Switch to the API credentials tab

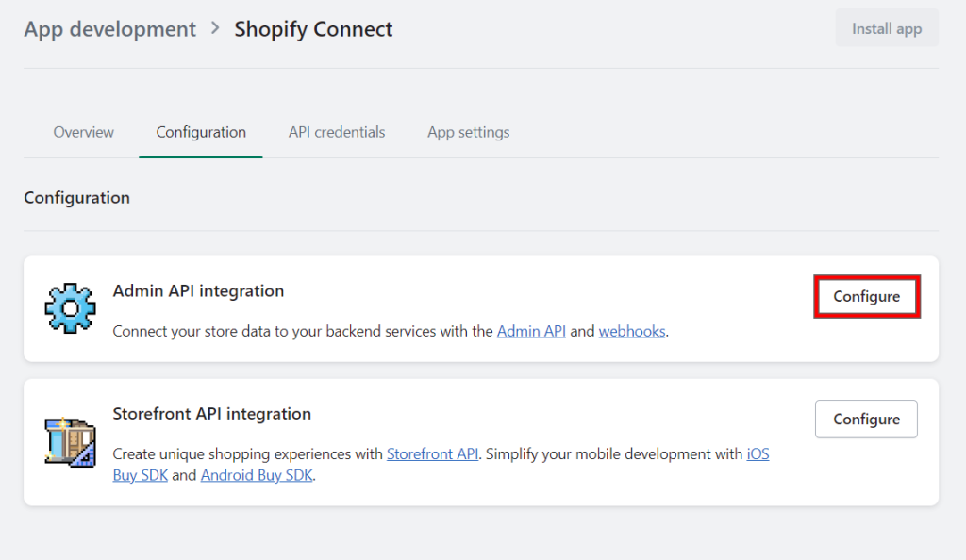pyautogui.click(x=337, y=132)
